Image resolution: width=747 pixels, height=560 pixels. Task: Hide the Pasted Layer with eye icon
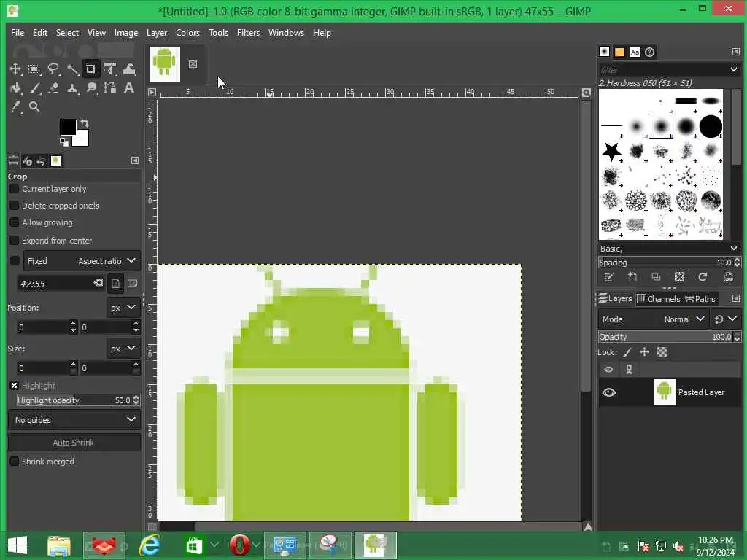click(x=609, y=393)
